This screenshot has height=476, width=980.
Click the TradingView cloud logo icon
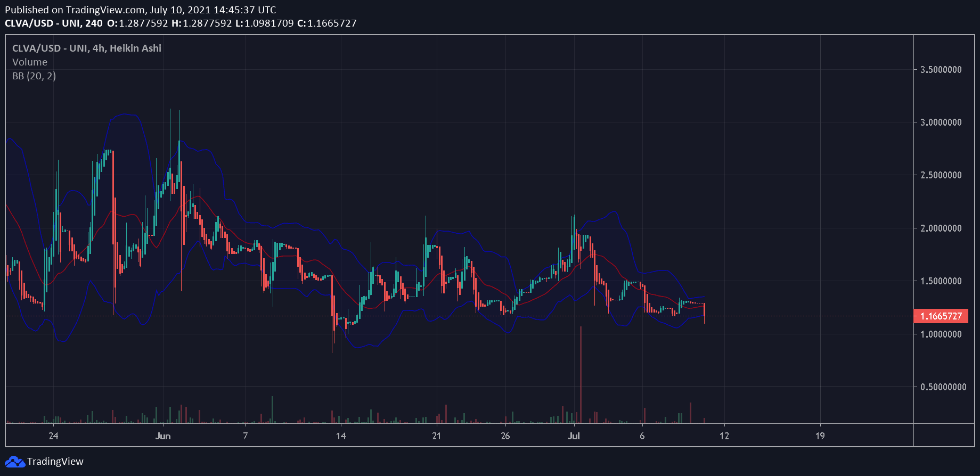pos(14,462)
